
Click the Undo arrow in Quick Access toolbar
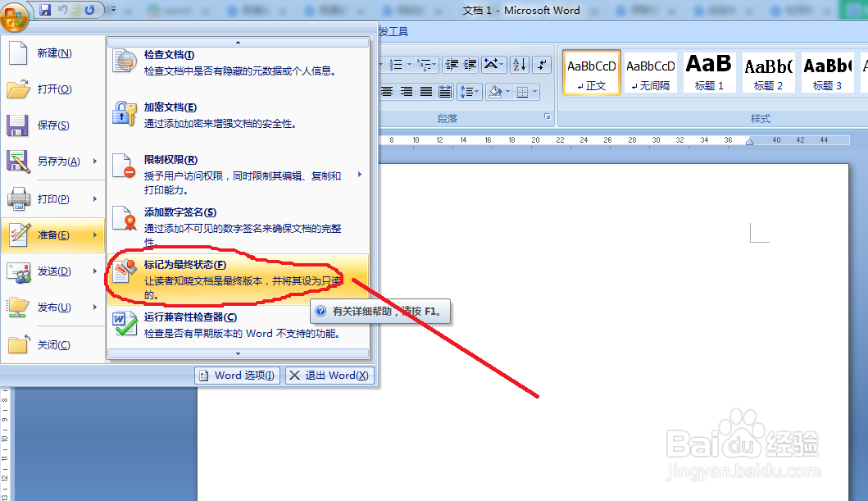[x=62, y=10]
